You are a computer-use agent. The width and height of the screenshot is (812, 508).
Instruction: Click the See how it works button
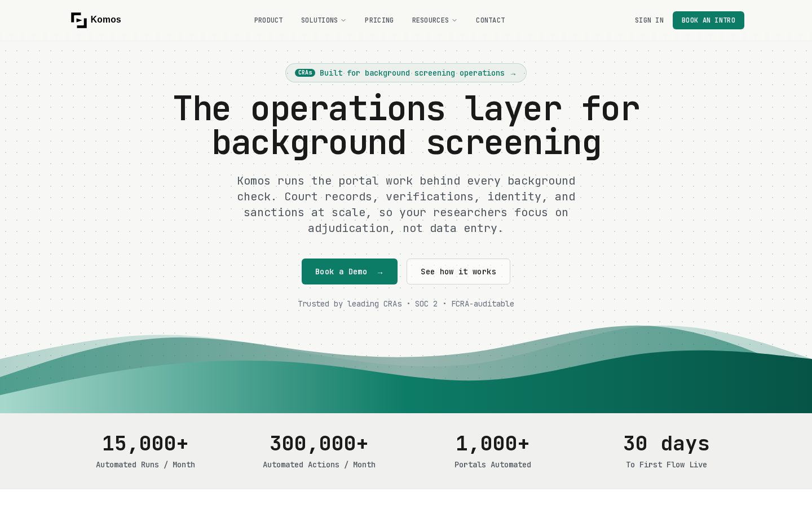[x=458, y=271]
